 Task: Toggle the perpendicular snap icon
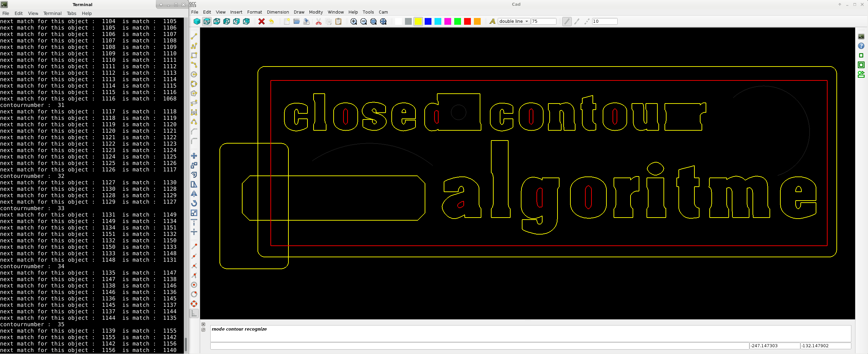pyautogui.click(x=194, y=275)
